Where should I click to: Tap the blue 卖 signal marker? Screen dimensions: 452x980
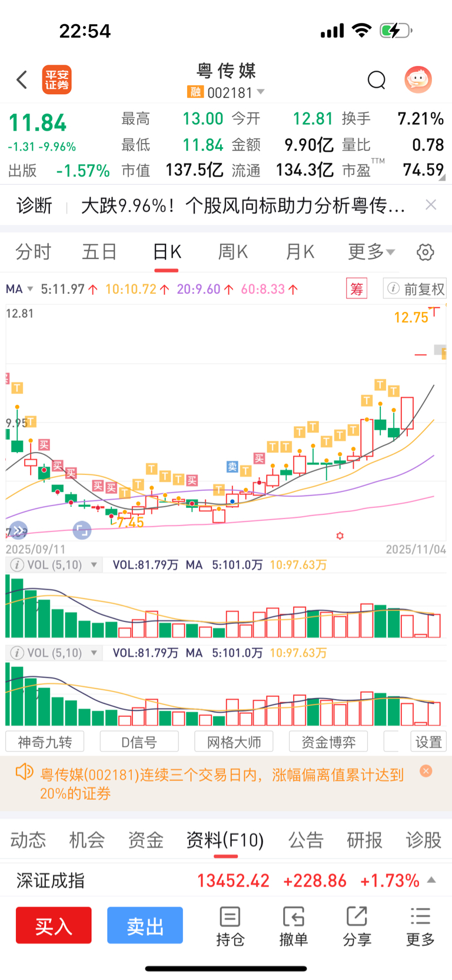(232, 467)
